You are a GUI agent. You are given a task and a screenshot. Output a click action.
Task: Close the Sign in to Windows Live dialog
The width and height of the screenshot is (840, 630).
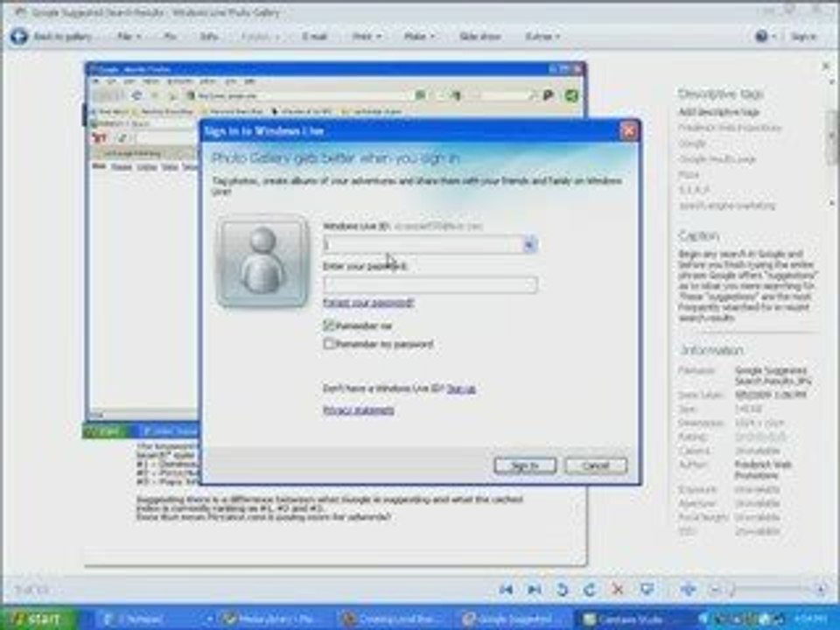[629, 130]
